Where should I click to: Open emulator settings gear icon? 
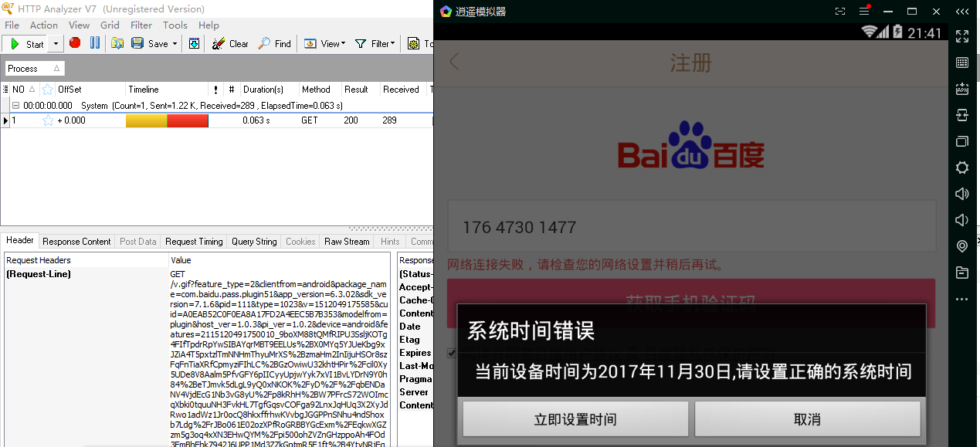click(x=962, y=168)
